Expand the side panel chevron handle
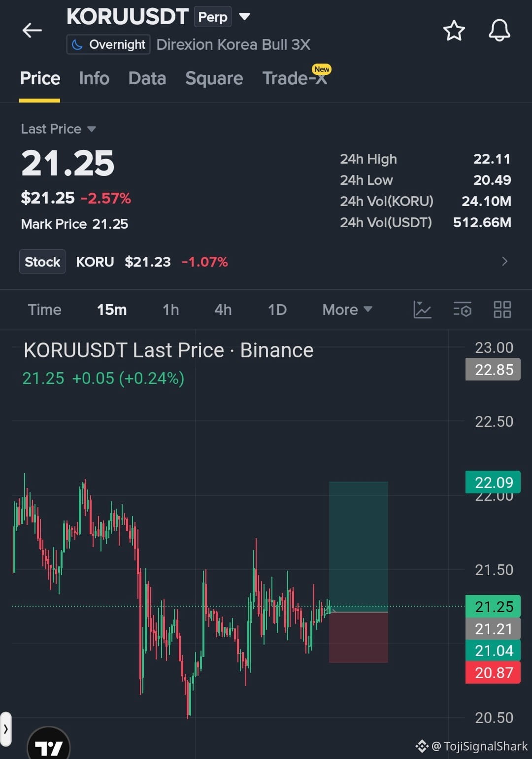 click(x=5, y=728)
